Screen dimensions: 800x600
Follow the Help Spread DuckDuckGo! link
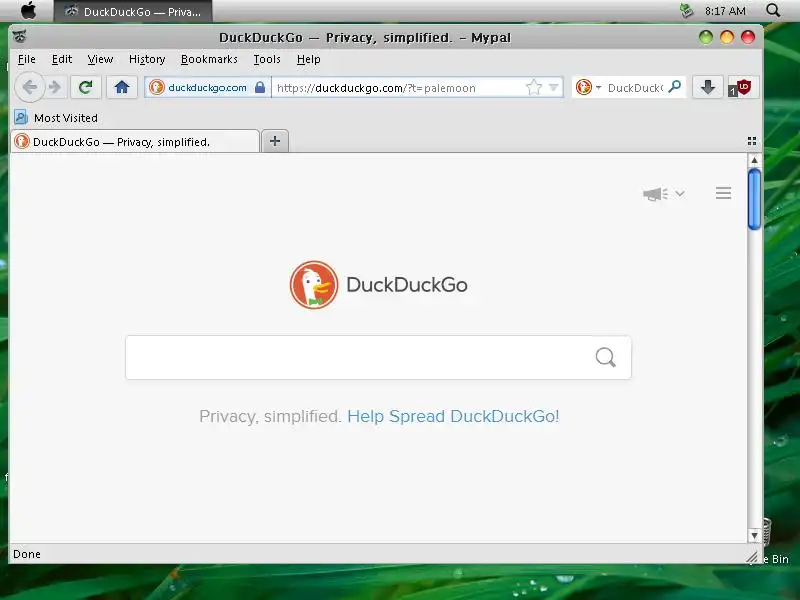point(453,416)
